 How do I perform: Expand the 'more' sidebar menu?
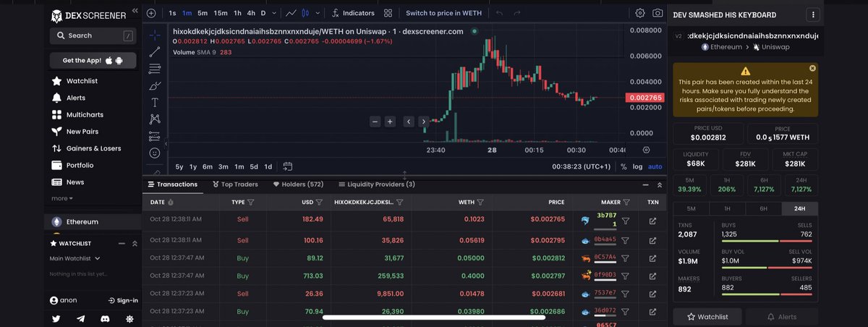click(x=62, y=198)
